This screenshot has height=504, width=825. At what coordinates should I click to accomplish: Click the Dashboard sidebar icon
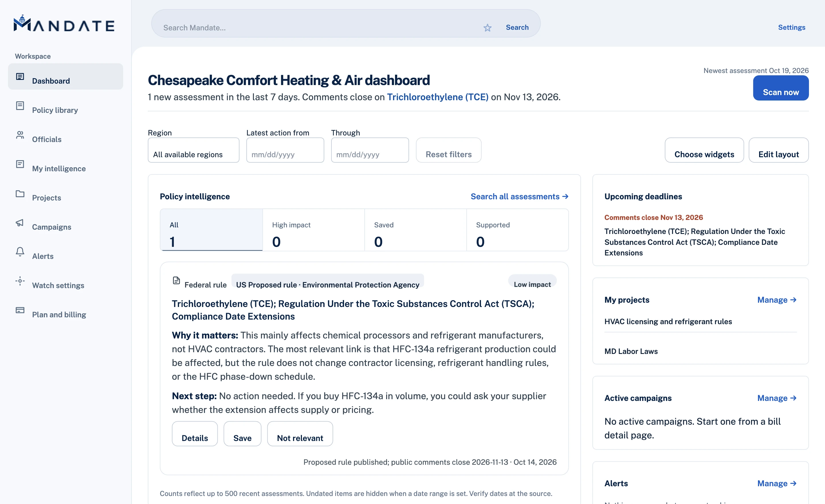tap(20, 77)
